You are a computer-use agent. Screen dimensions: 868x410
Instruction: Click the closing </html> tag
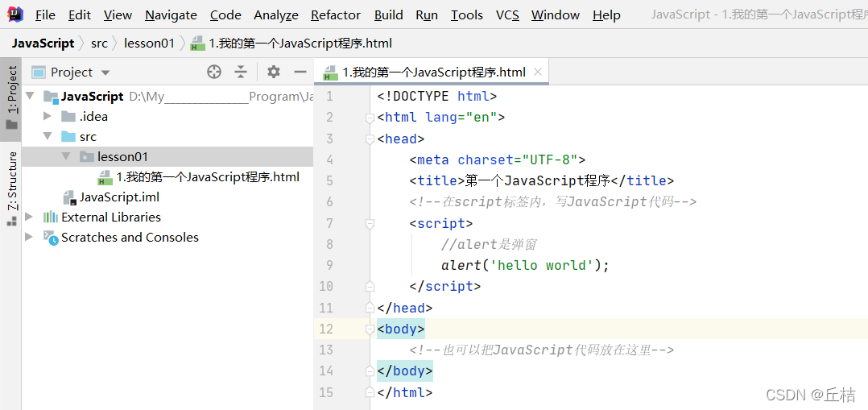404,393
